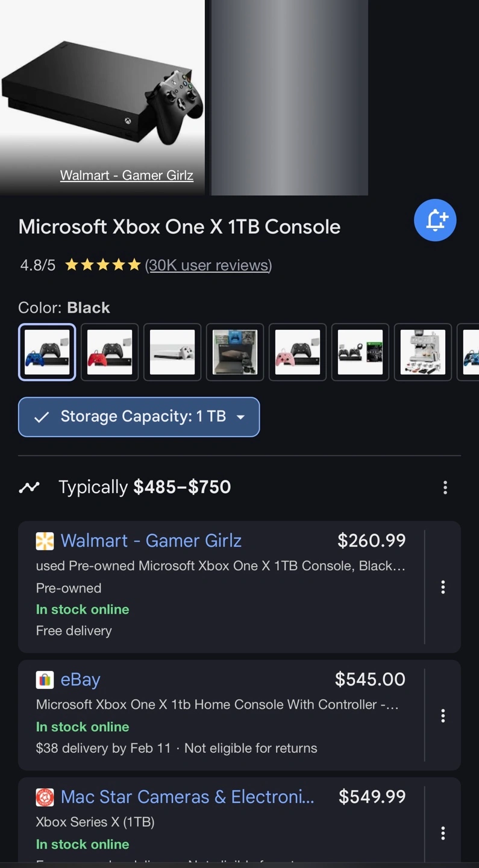Choose the white console variant

point(172,352)
